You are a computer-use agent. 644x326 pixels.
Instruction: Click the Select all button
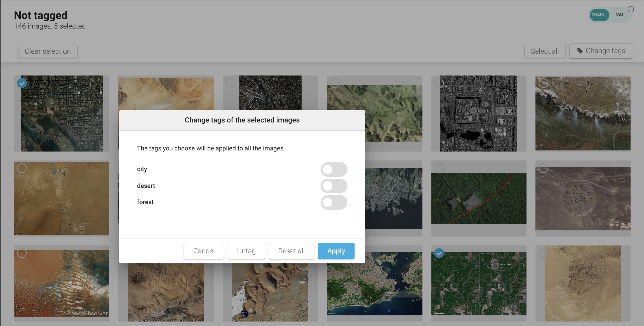point(544,51)
